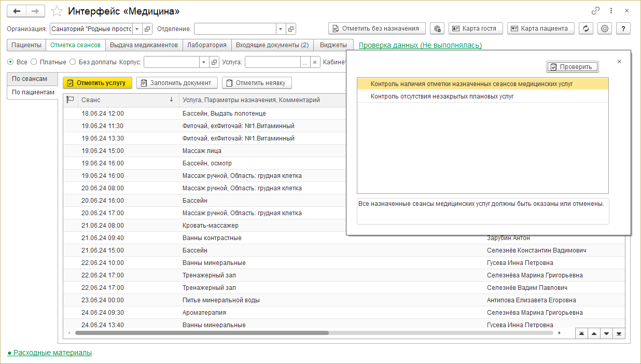Jump to last row with scroll-to-bottom icon
641x364 pixels.
click(619, 333)
